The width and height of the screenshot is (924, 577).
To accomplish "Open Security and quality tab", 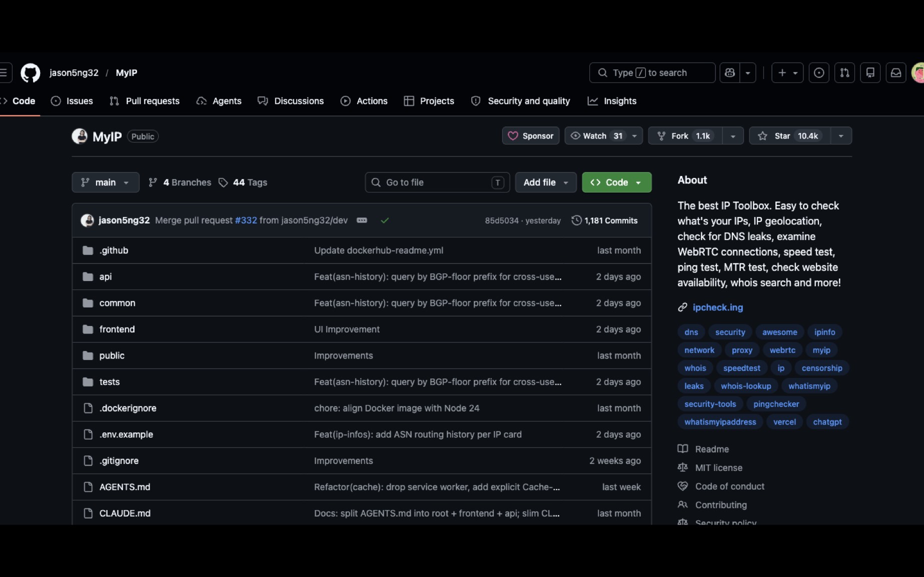I will (x=521, y=101).
